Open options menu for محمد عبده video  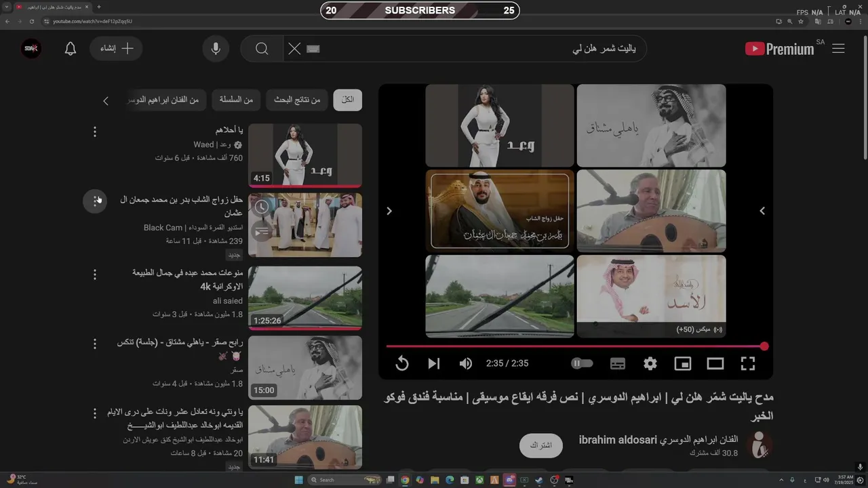[95, 274]
